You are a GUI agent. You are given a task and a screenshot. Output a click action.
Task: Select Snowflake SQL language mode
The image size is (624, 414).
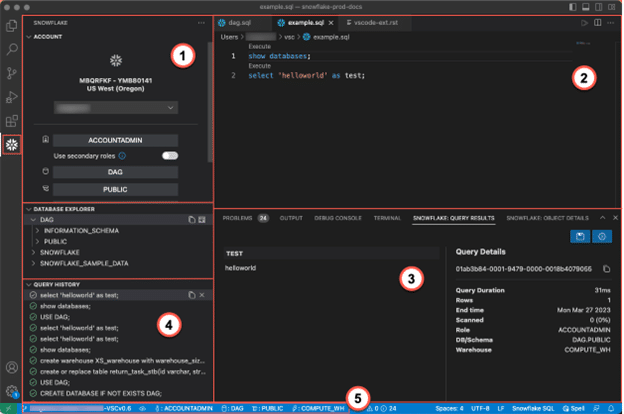click(x=533, y=408)
